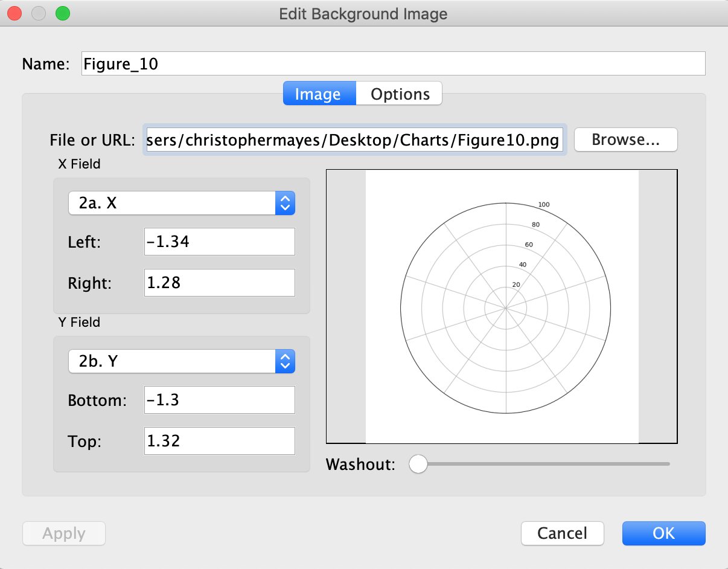This screenshot has height=569, width=728.
Task: Open the Options tab
Action: 400,94
